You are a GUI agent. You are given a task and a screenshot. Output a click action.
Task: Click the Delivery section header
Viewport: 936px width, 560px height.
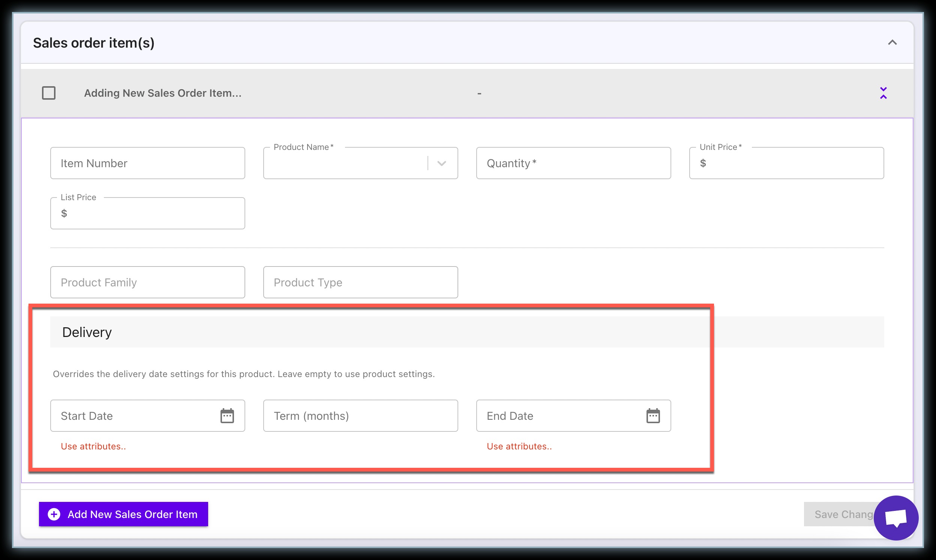click(467, 332)
